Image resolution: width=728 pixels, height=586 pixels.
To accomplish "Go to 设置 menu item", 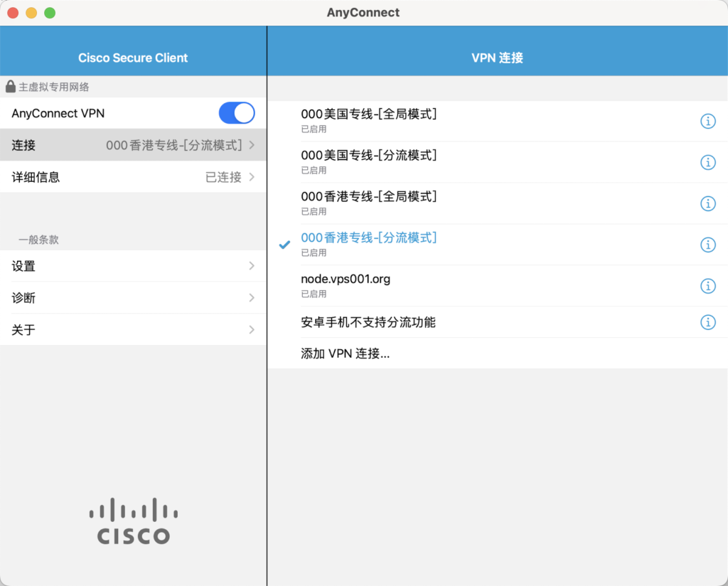I will [x=133, y=265].
